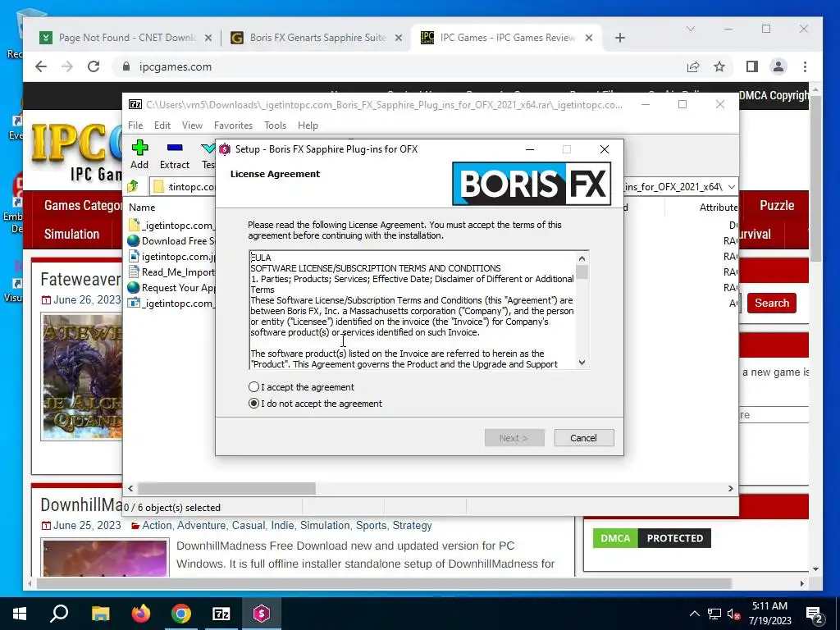The image size is (840, 630).
Task: Select 'I accept the agreement' radio button
Action: click(x=254, y=387)
